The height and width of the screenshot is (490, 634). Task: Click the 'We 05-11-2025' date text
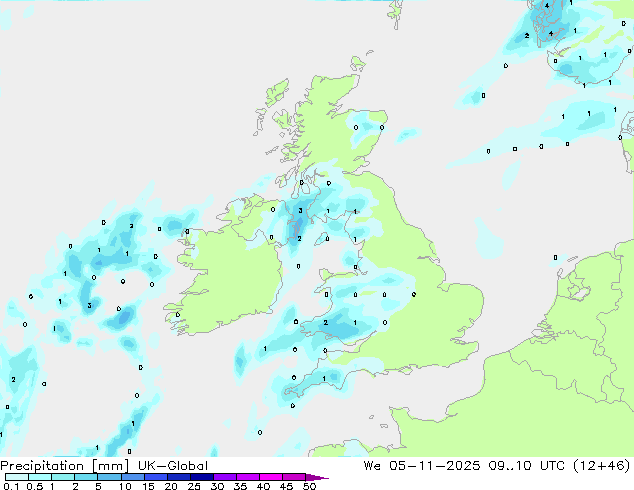coord(422,465)
